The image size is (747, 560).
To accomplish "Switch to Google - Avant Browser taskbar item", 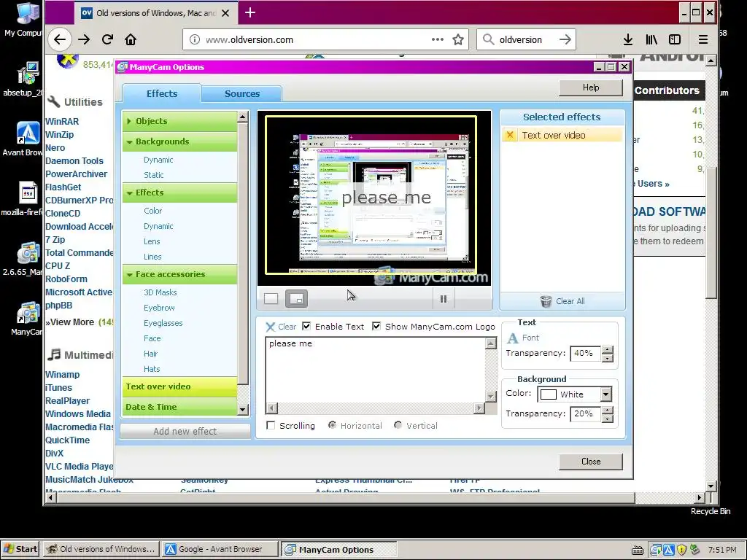I will pyautogui.click(x=220, y=549).
